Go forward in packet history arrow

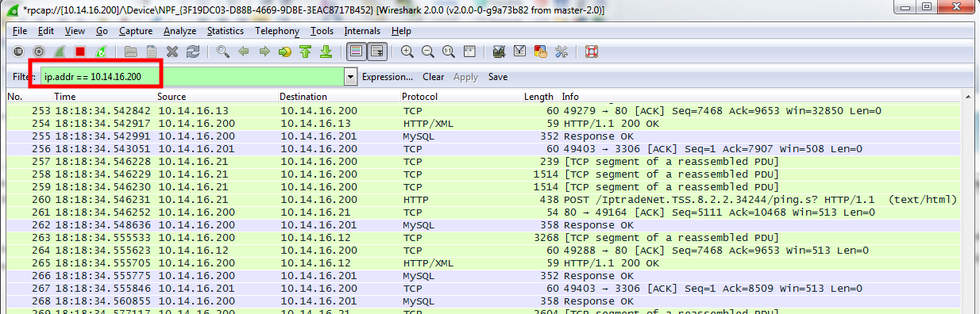[x=264, y=52]
